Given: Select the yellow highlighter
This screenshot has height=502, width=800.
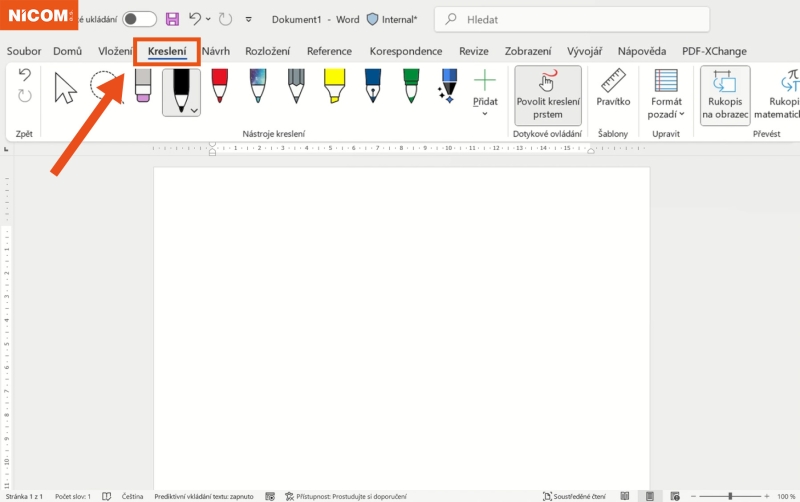Looking at the screenshot, I should click(x=334, y=87).
